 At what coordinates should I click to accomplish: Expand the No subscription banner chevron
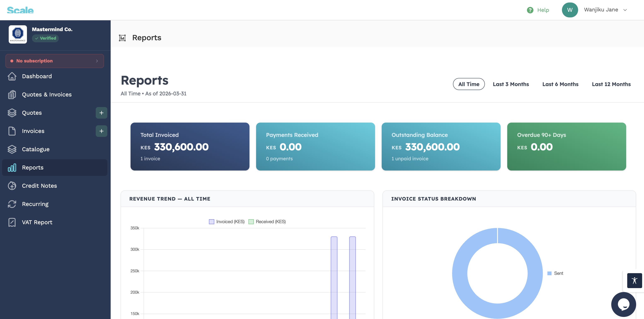tap(97, 61)
